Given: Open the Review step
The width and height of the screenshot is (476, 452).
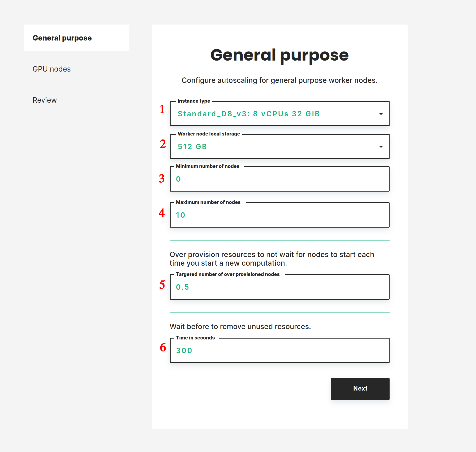Looking at the screenshot, I should (x=45, y=100).
